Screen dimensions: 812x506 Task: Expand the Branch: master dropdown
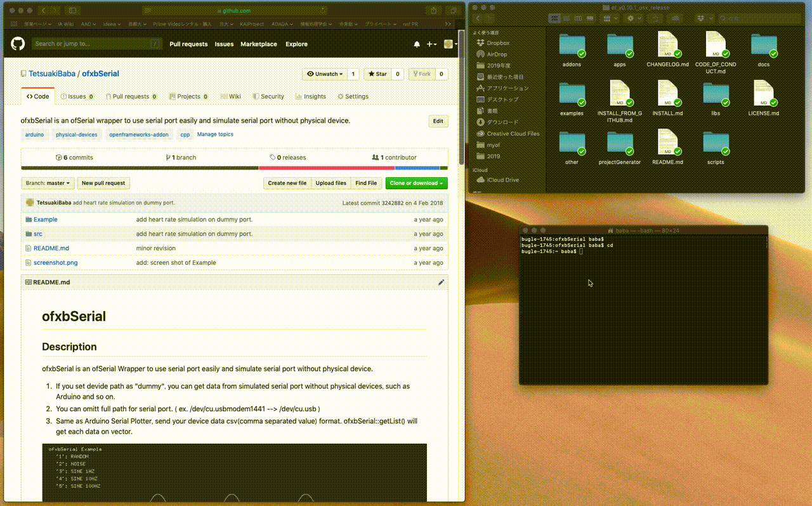click(x=48, y=183)
